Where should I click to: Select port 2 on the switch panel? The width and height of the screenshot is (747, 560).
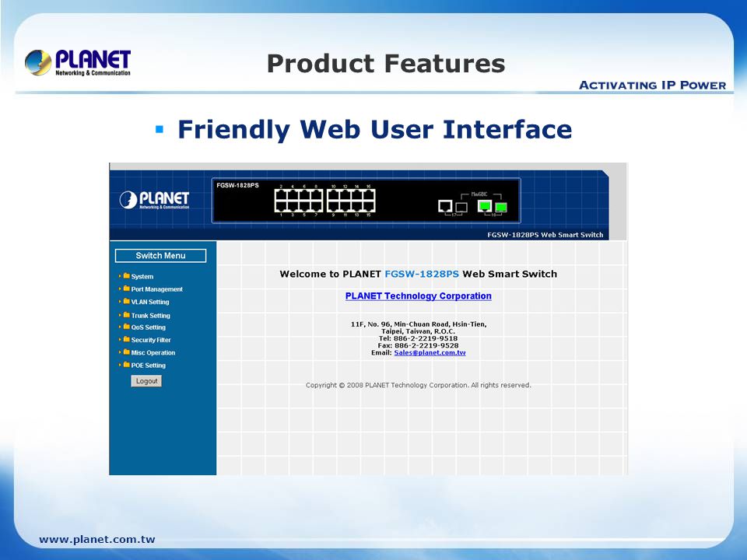pos(281,194)
